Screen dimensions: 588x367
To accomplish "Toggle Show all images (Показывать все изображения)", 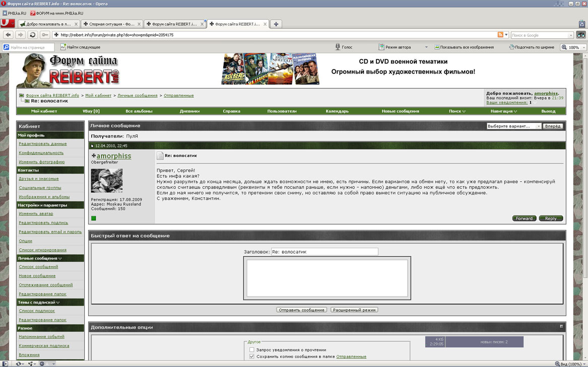I will [x=437, y=47].
